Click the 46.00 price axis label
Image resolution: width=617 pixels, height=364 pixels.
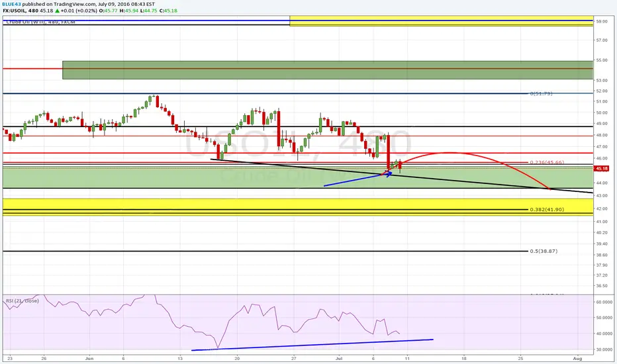(x=602, y=158)
